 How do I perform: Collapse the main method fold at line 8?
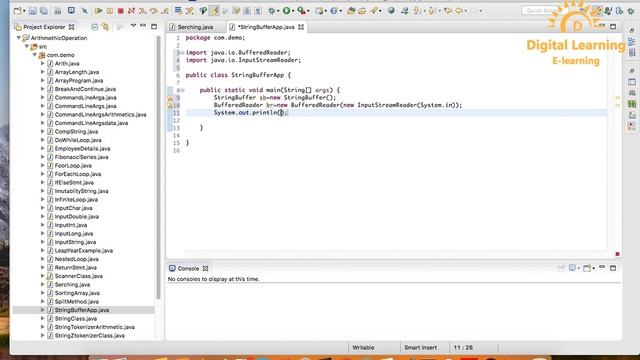click(x=182, y=90)
